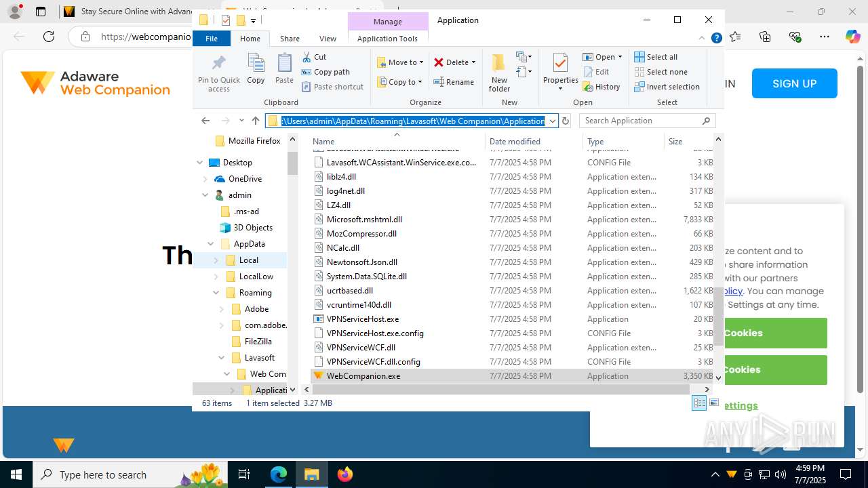Expand the OneDrive tree node
This screenshot has height=488, width=868.
205,179
